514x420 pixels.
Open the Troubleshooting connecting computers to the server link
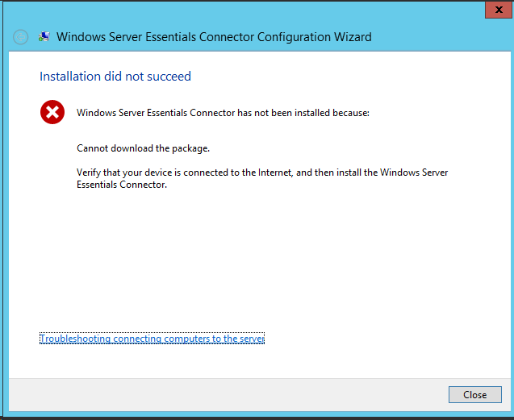point(152,339)
